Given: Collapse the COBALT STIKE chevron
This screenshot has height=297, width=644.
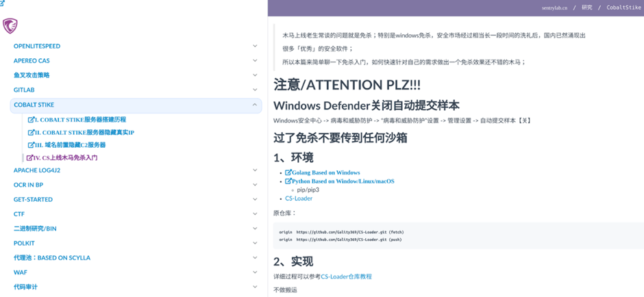Looking at the screenshot, I should click(255, 105).
